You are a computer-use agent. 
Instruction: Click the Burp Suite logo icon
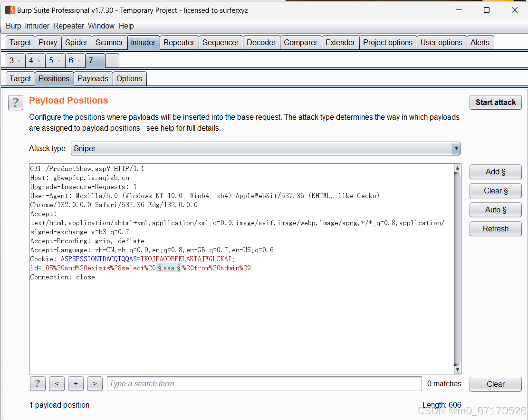tap(10, 10)
